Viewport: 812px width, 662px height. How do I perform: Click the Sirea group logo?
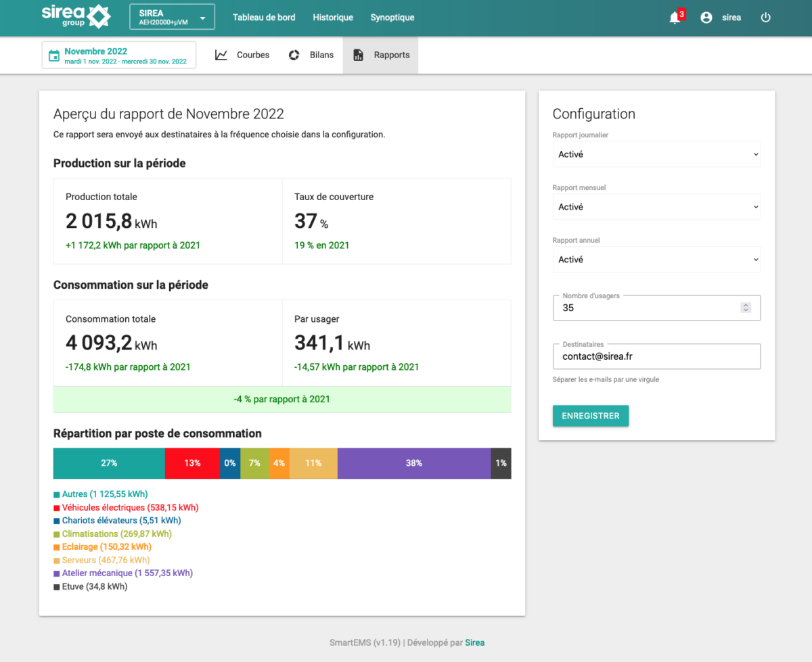coord(76,16)
